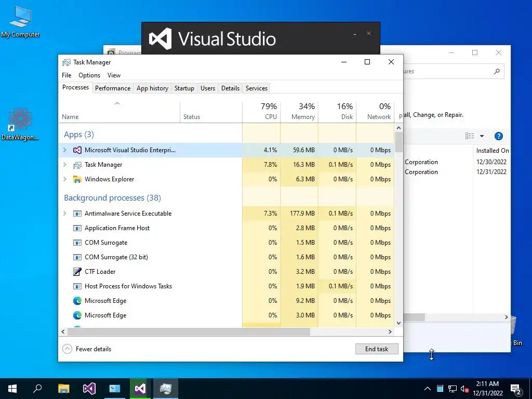Screen dimensions: 532x399
Task: Collapse to Fewer details
Action: coord(87,349)
